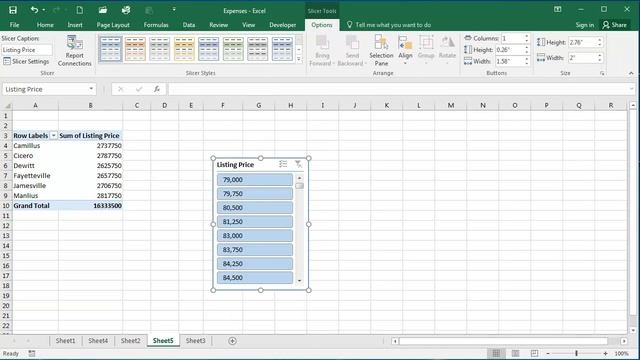Open a file via the folder icon
Image resolution: width=640 pixels, height=360 pixels.
[102, 10]
